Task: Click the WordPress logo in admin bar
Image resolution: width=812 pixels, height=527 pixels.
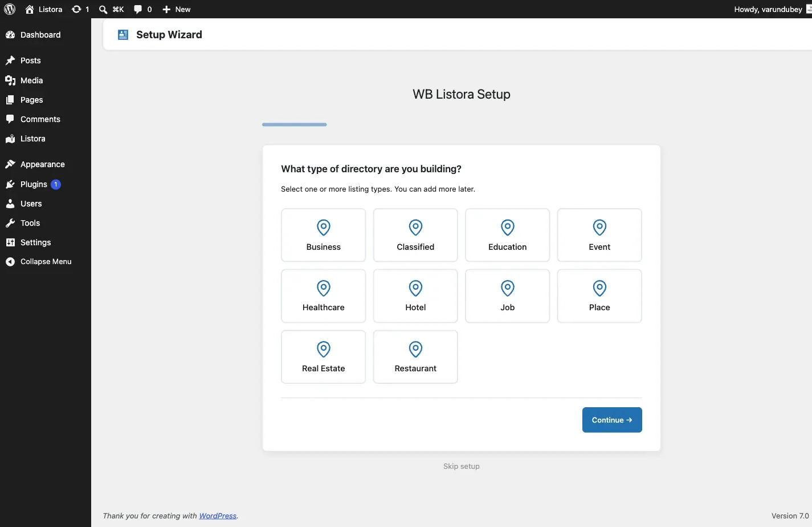Action: click(10, 9)
